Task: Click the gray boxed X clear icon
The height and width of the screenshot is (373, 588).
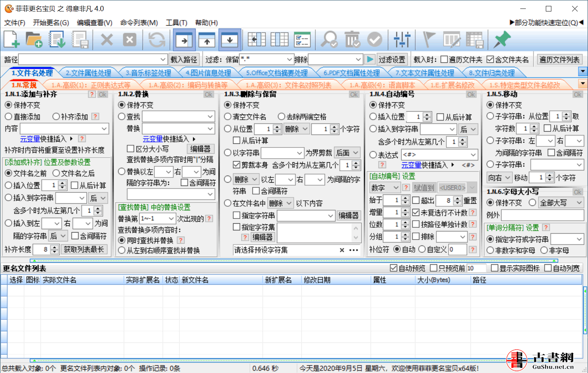Action: pos(130,40)
